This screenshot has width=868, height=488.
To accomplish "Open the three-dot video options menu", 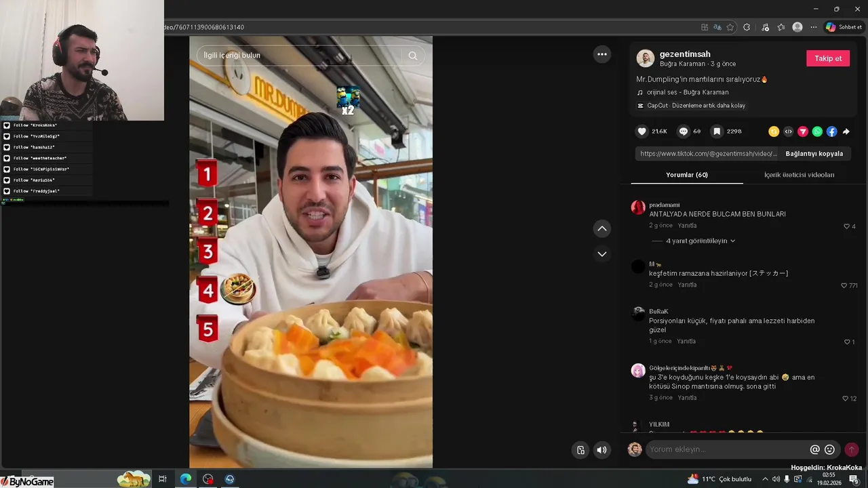I will point(602,54).
